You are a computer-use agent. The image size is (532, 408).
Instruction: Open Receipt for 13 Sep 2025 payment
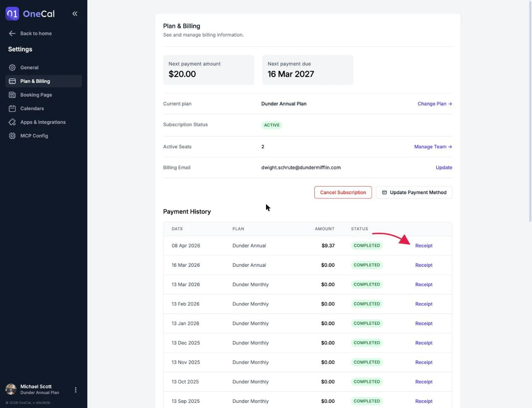[x=424, y=401]
